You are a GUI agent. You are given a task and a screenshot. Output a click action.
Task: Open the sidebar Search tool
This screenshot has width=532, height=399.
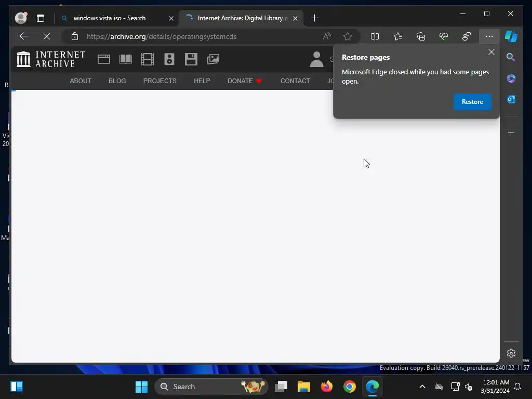point(511,57)
